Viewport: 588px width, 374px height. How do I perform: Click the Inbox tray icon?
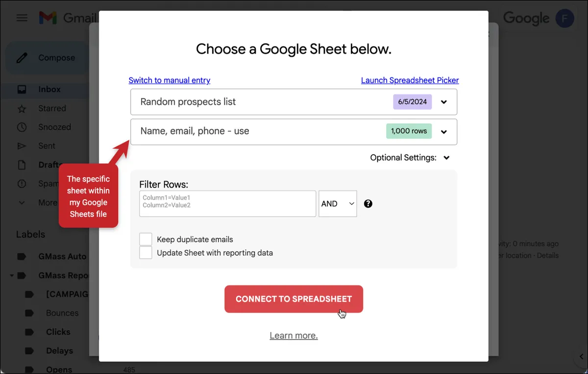(x=22, y=90)
